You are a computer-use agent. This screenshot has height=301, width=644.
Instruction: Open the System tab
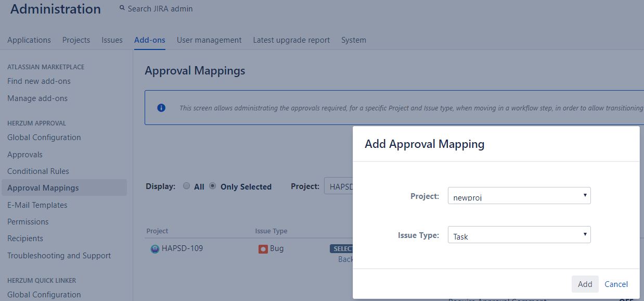(354, 40)
